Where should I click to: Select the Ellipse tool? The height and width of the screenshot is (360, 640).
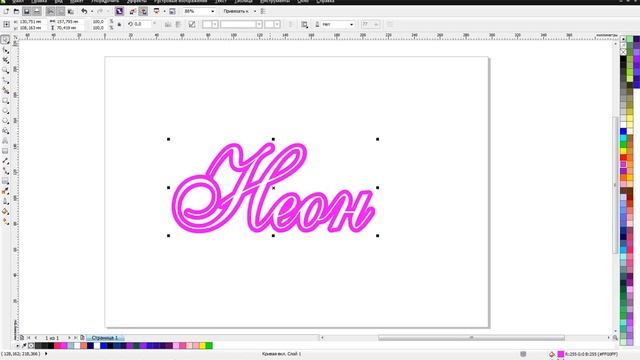(5, 111)
